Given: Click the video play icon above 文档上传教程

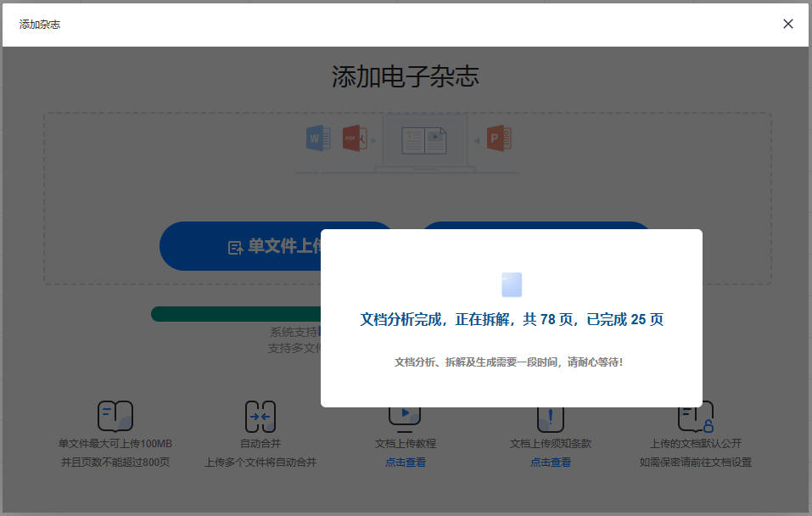Looking at the screenshot, I should (405, 415).
